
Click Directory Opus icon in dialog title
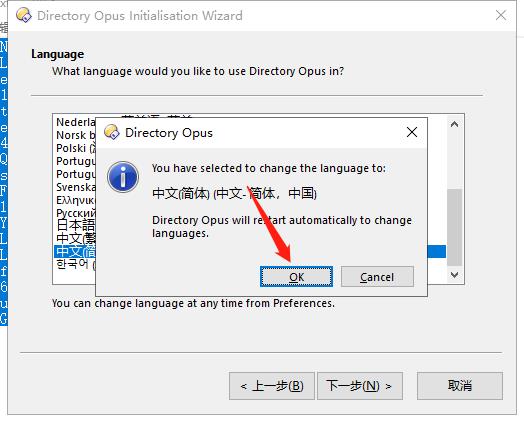tap(112, 132)
